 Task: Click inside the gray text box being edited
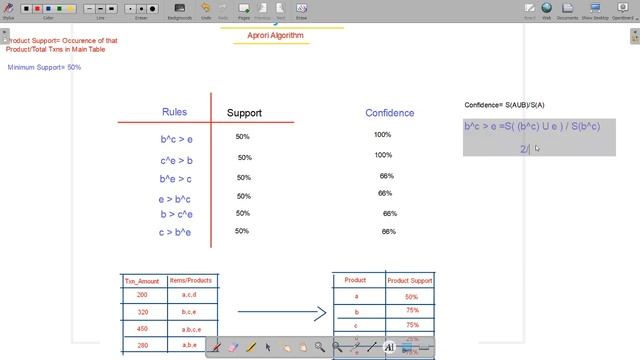[x=539, y=137]
